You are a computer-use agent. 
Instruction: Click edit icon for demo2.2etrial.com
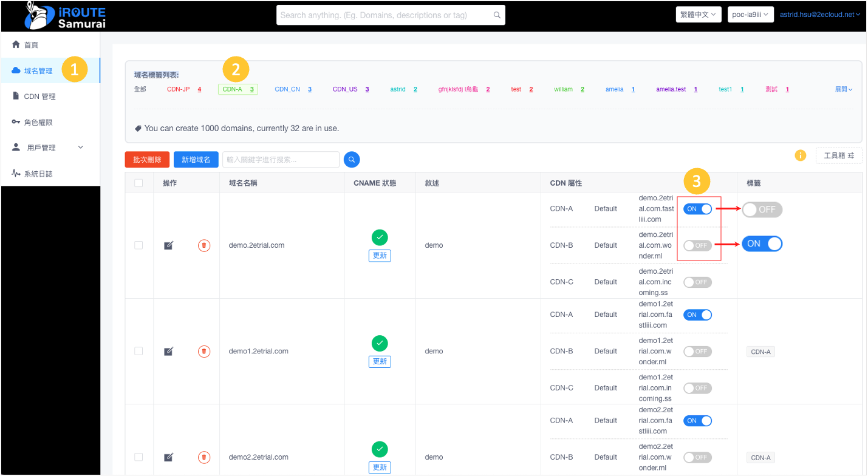(x=169, y=457)
